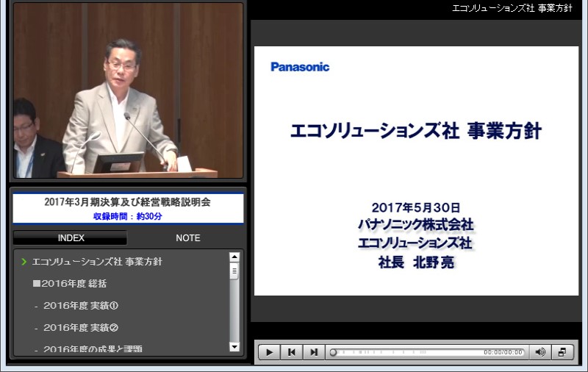Click the playback progress seek bar
588x372 pixels.
tap(428, 352)
